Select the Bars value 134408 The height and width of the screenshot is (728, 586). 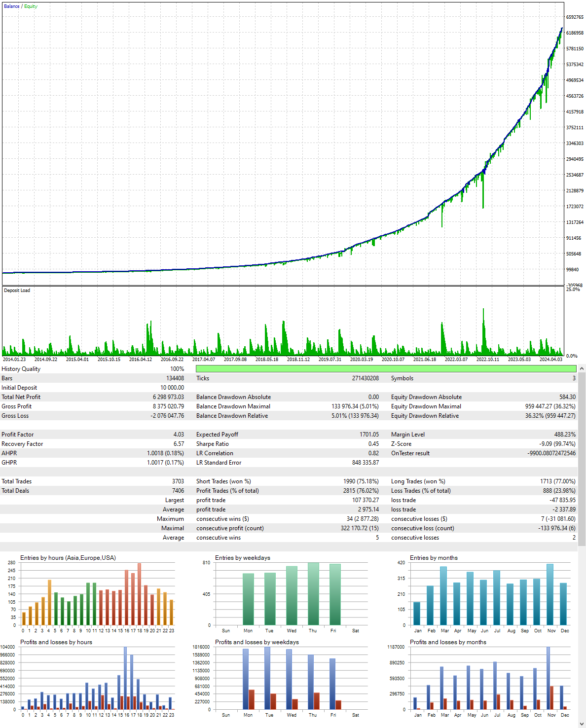(x=175, y=378)
